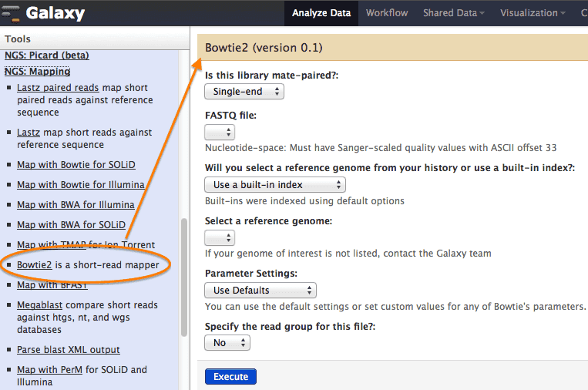The image size is (588, 390).
Task: Open the Select a reference genome dropdown
Action: pos(220,237)
